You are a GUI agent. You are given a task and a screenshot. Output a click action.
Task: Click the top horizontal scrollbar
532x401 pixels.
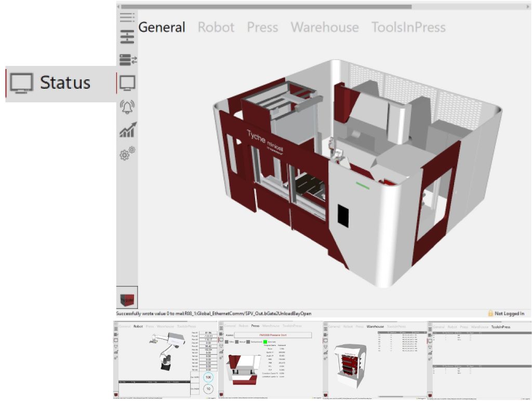tap(266, 7)
